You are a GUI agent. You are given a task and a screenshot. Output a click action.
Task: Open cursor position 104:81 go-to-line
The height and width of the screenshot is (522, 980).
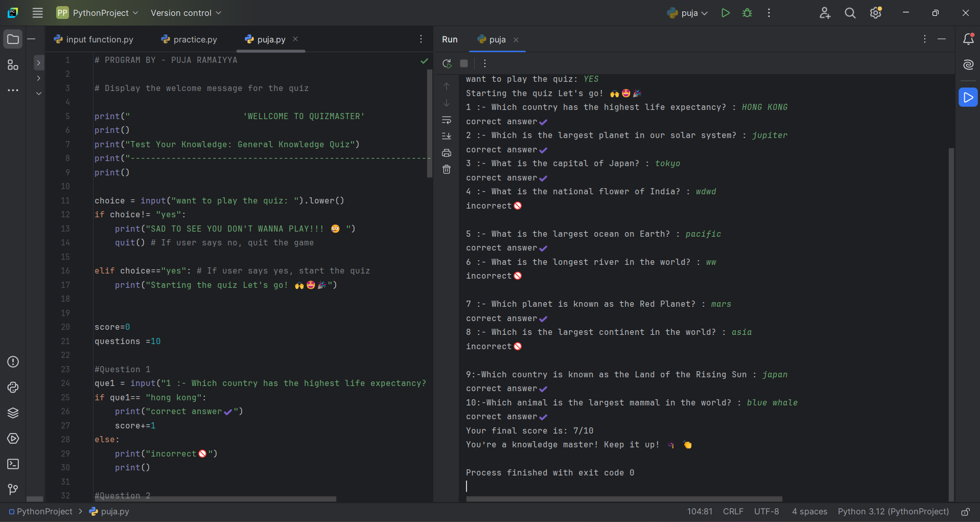pos(699,512)
